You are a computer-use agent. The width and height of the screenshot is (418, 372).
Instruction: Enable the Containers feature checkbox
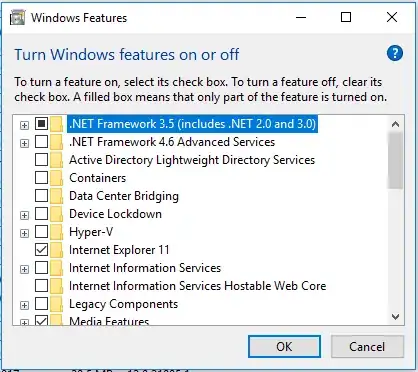pyautogui.click(x=41, y=178)
